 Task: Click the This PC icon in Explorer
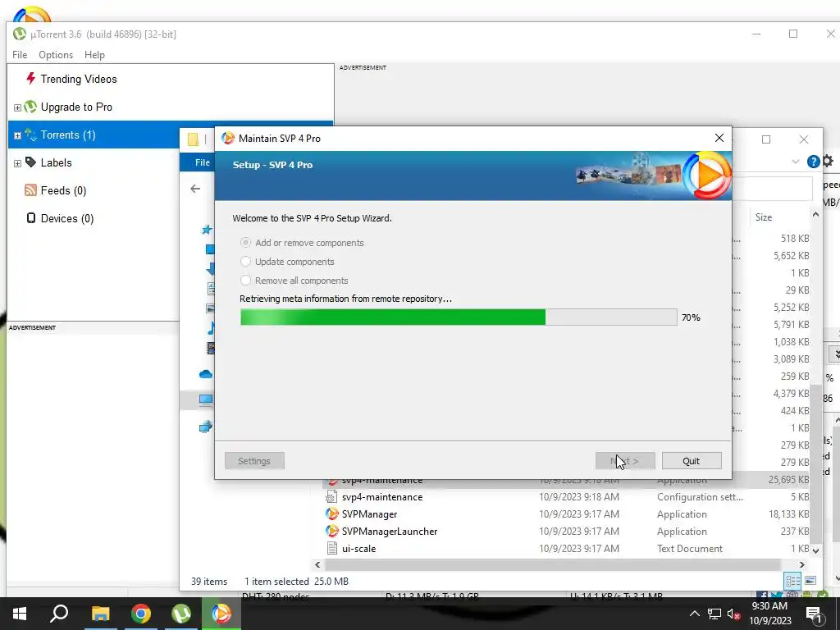(x=206, y=399)
